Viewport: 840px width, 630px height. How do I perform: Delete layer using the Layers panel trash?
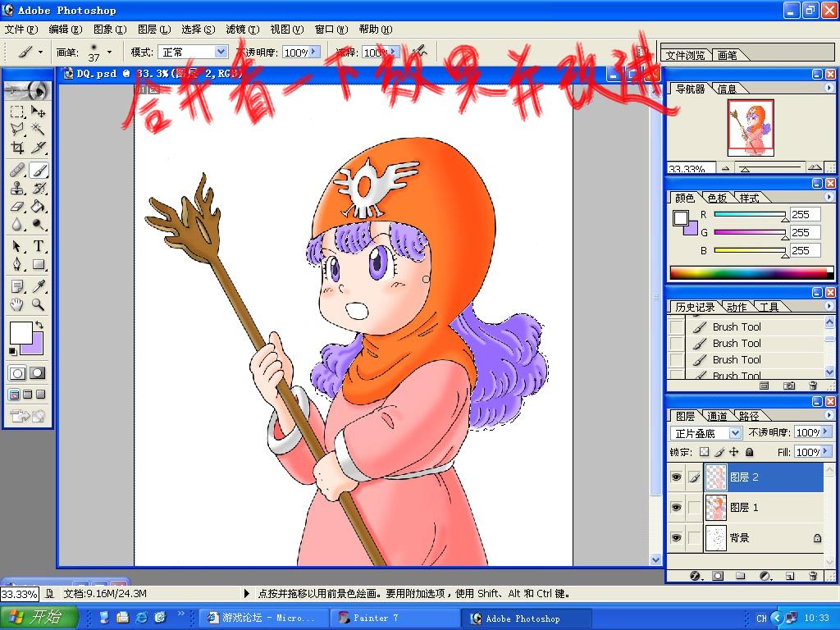pyautogui.click(x=813, y=576)
